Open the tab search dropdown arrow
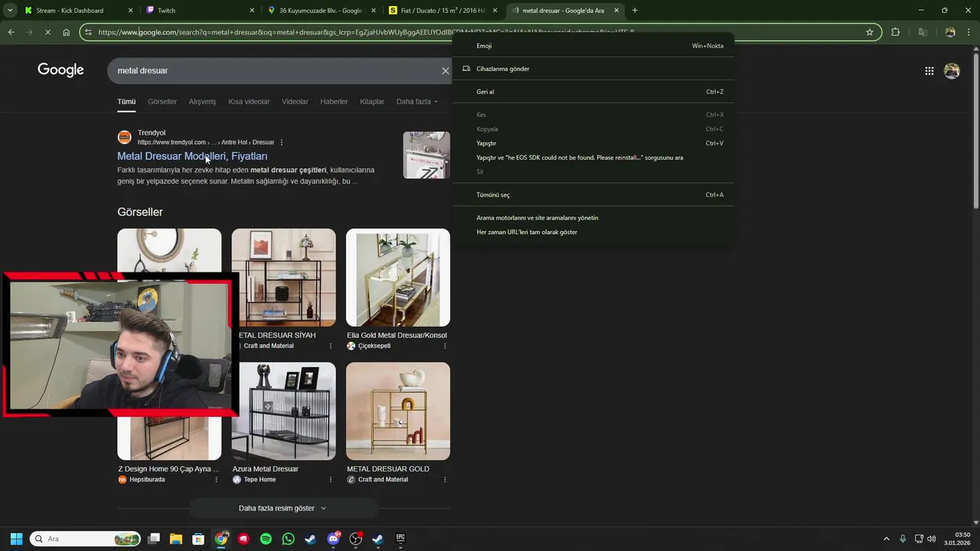This screenshot has height=551, width=980. coord(9,11)
